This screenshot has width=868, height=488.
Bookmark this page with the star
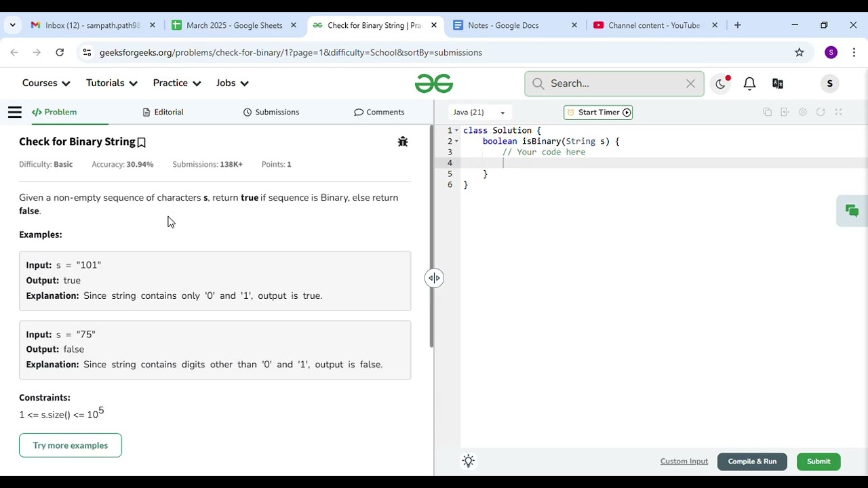click(x=800, y=52)
